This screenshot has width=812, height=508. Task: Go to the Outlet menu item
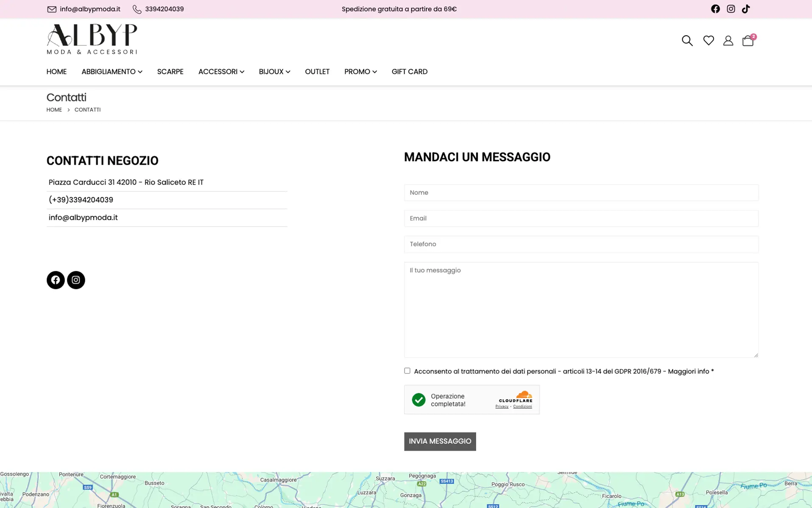(x=317, y=72)
